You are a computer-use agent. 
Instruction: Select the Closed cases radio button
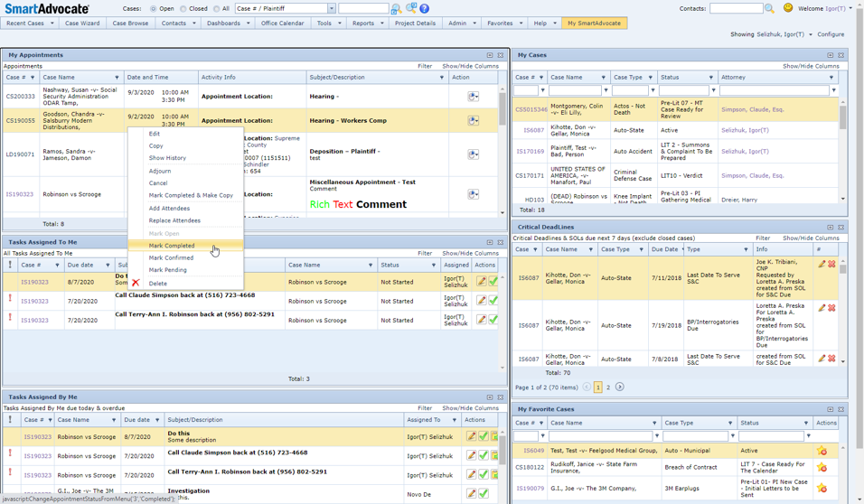(183, 9)
